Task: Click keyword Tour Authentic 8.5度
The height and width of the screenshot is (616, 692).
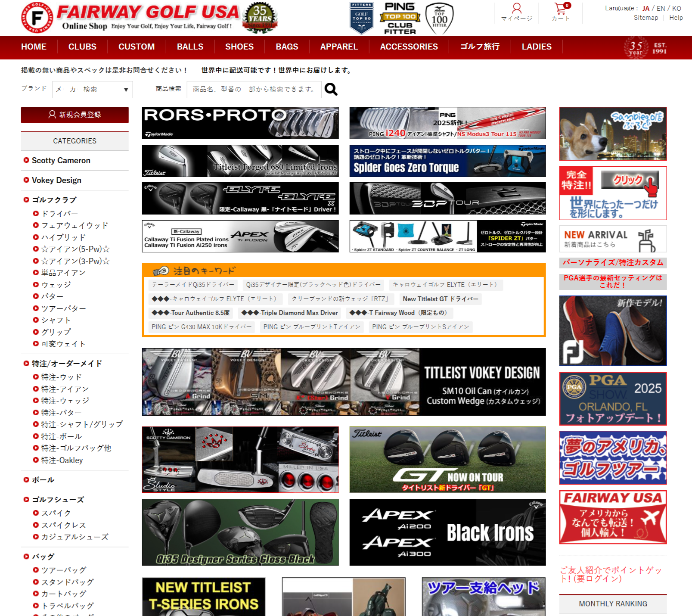Action: coord(191,313)
